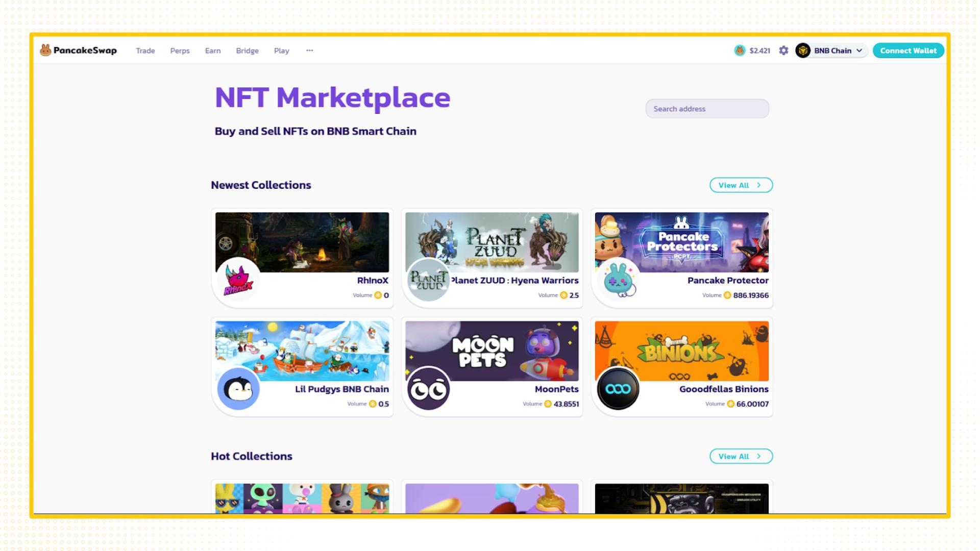Open the Earn menu
Screen dimensions: 980x551
click(x=213, y=51)
